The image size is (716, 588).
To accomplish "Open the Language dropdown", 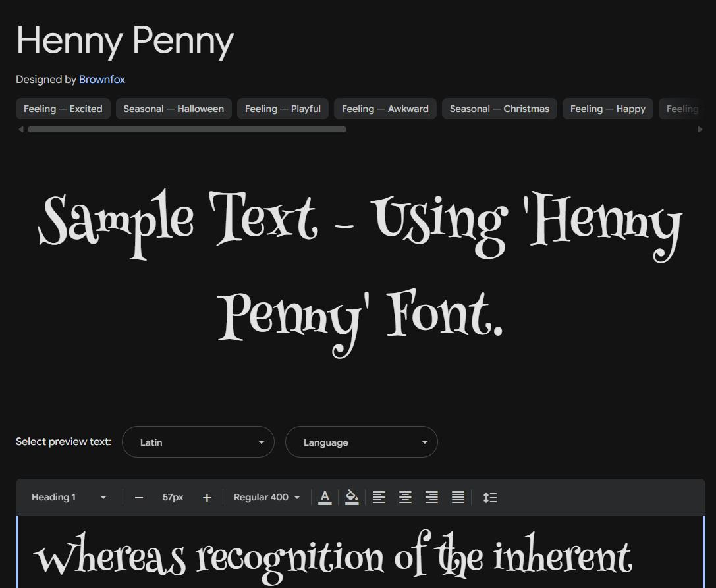I will pos(361,442).
